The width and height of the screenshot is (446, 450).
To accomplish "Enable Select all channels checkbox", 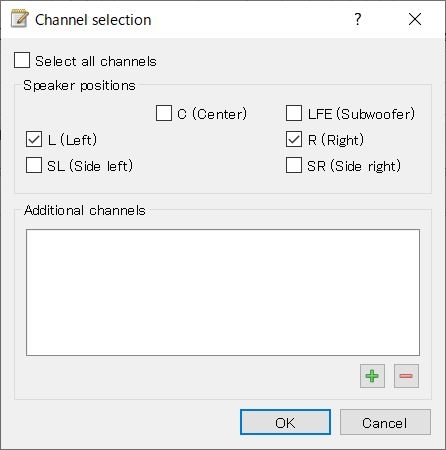I will pyautogui.click(x=22, y=60).
